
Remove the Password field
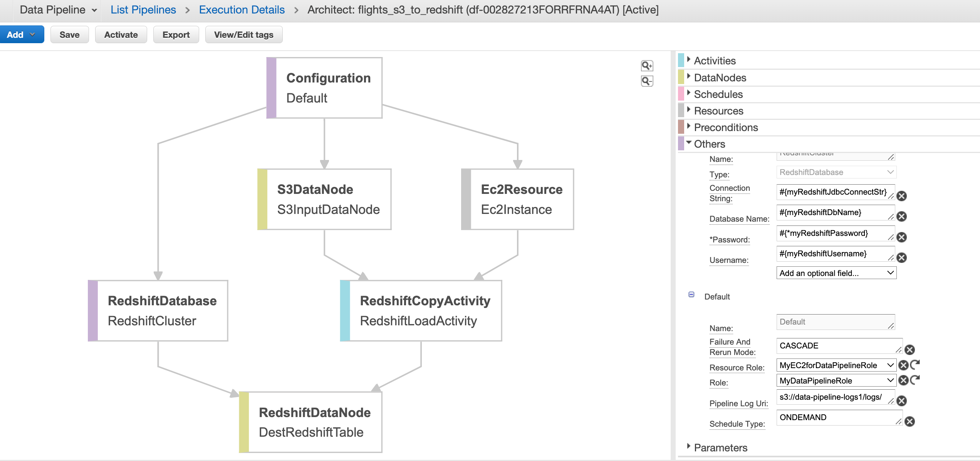click(901, 237)
